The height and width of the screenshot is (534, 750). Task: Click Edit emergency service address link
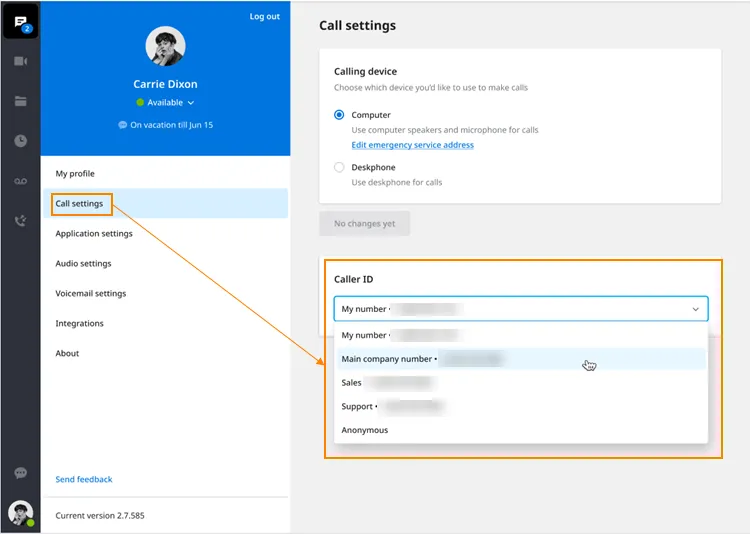pyautogui.click(x=412, y=145)
